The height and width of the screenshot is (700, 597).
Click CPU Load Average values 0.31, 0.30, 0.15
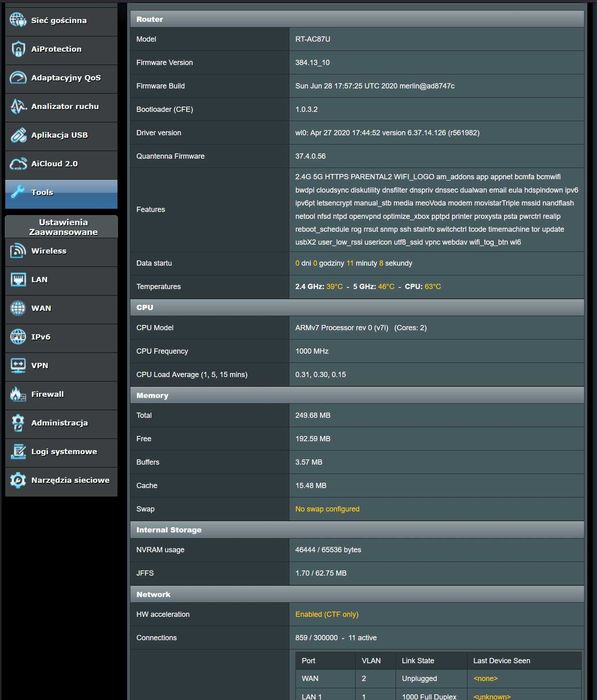[x=320, y=375]
